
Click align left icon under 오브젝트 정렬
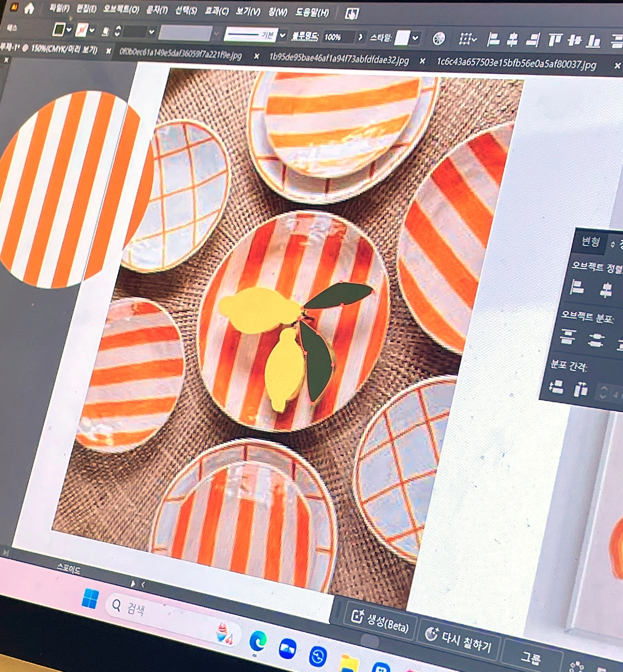point(577,287)
